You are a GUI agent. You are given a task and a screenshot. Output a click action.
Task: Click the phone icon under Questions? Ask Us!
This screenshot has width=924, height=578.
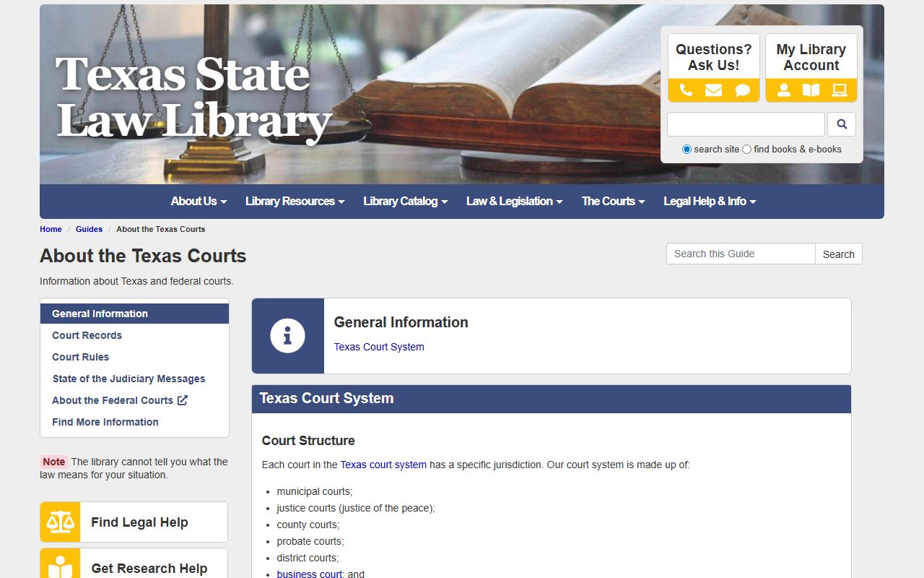point(686,90)
